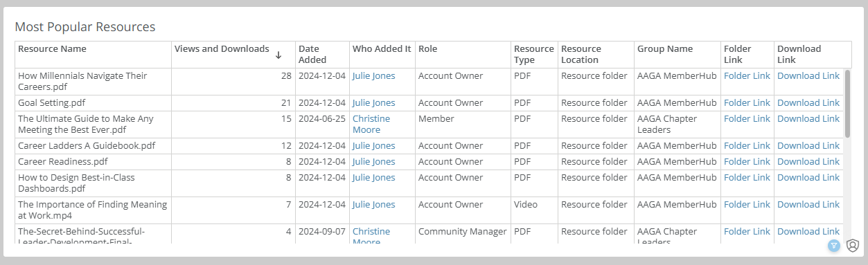868x265 pixels.
Task: Click the blue filter icon at bottom right
Action: [834, 246]
